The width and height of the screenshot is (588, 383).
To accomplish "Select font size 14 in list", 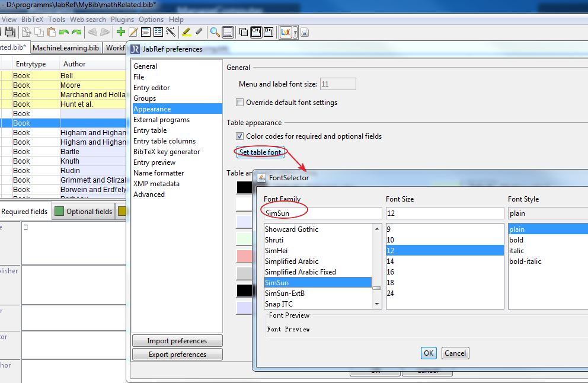I will click(445, 261).
